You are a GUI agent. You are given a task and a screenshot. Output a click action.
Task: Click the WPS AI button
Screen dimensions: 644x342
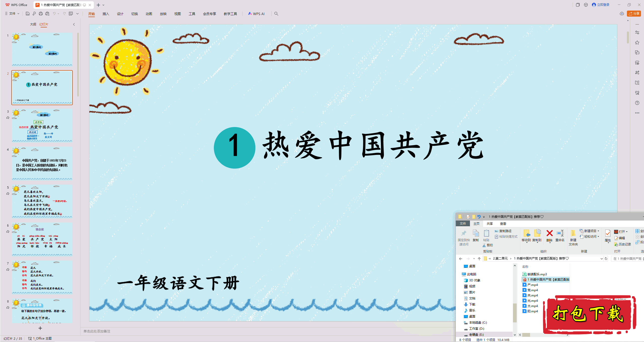[x=256, y=14]
